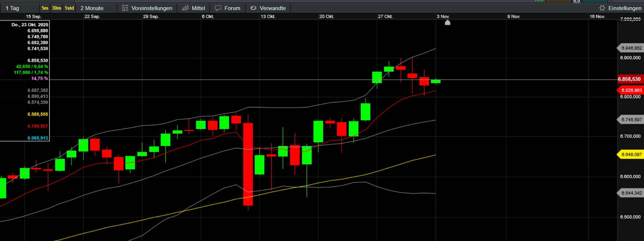Open the 1 Tag interval dropdown
The width and height of the screenshot is (644, 241).
[20, 8]
